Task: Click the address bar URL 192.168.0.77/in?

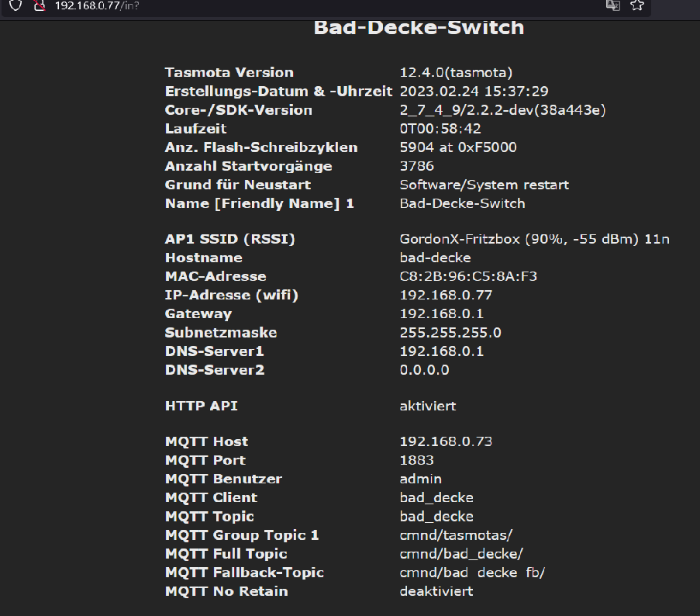Action: [97, 5]
